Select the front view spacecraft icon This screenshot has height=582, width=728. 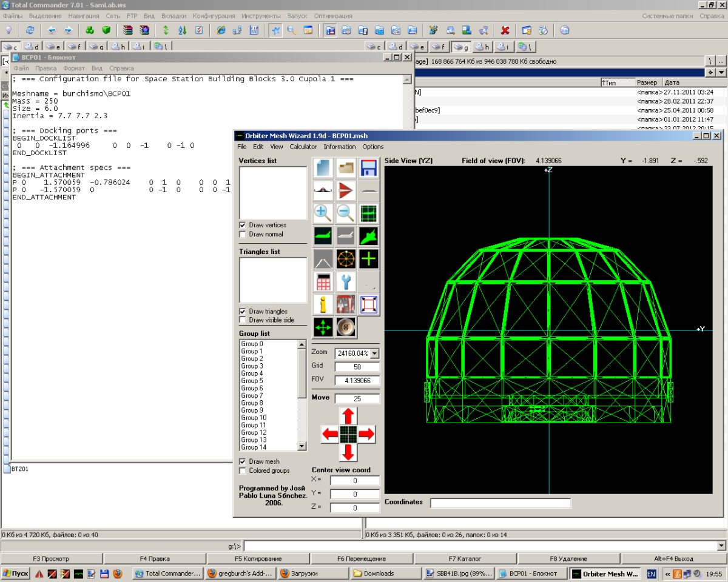click(x=323, y=190)
